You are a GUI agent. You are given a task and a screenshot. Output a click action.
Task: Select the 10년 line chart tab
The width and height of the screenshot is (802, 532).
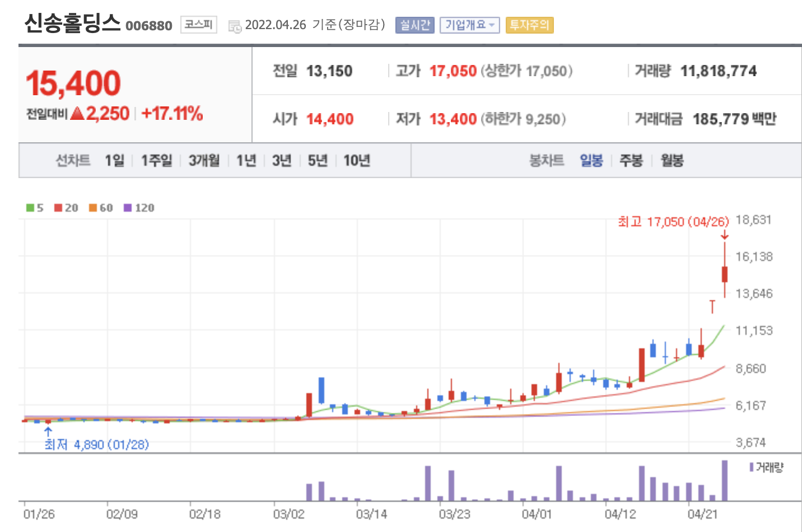[x=357, y=161]
